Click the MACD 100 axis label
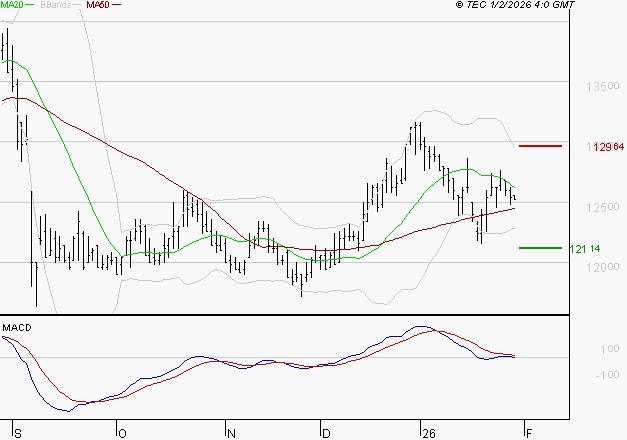627x440 pixels. [x=610, y=349]
